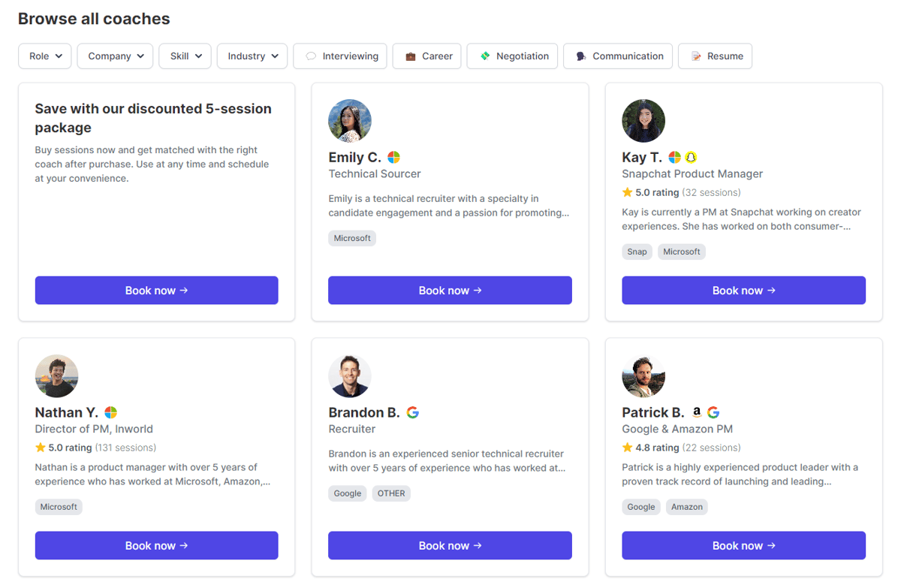This screenshot has height=588, width=901.
Task: Click Emily C.'s Microsoft logo icon
Action: [393, 157]
